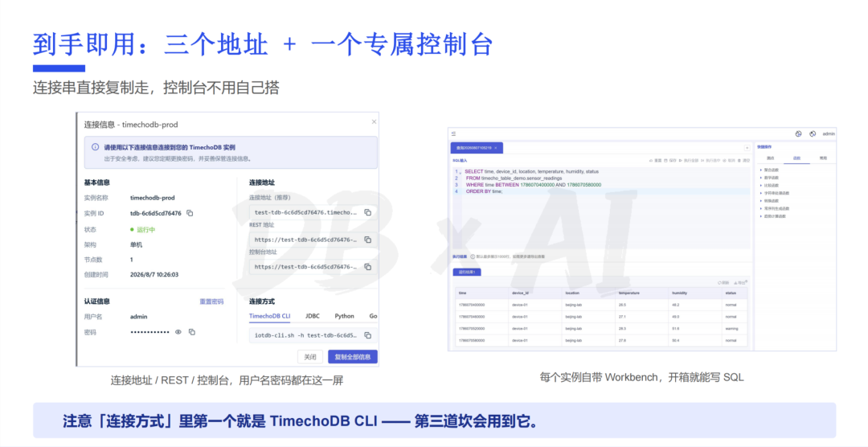
Task: Open the first tab in quick operations panel
Action: coord(771,158)
